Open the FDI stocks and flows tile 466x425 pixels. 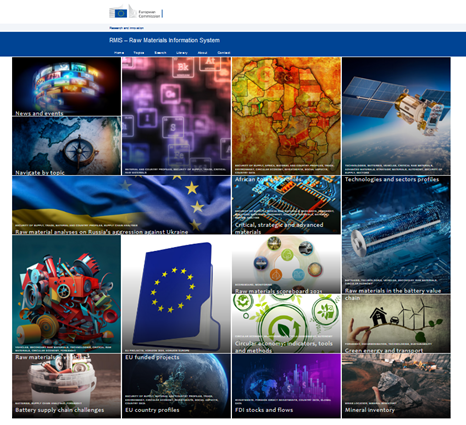286,386
